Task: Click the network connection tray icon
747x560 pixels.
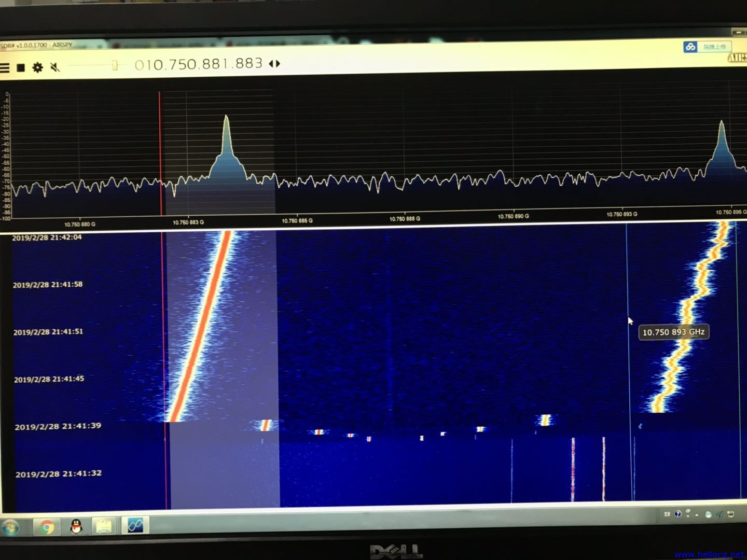Action: pyautogui.click(x=731, y=514)
